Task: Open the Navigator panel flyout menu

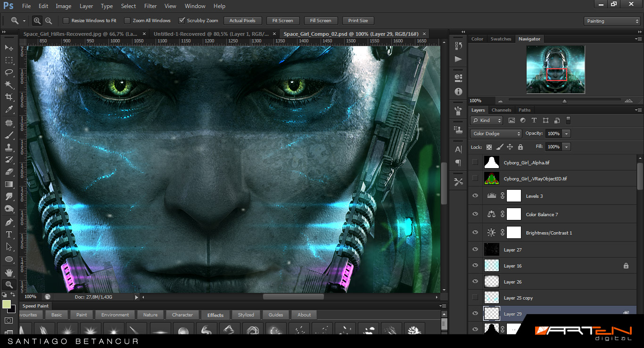Action: 638,39
